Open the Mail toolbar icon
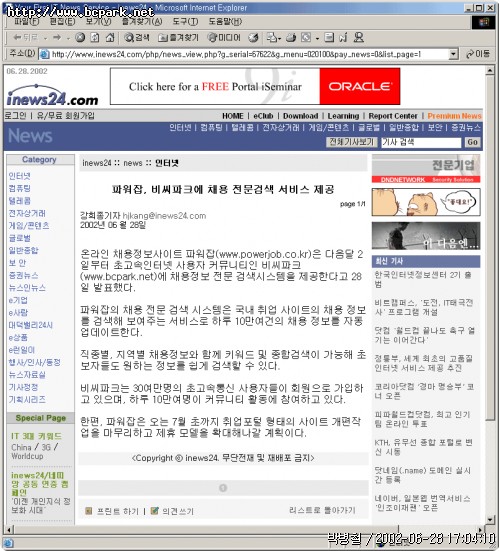 (272, 37)
